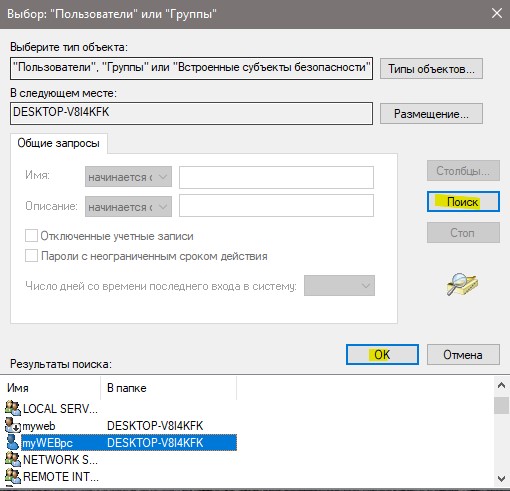The image size is (510, 491).
Task: Click the Типы объектов button
Action: click(x=431, y=69)
